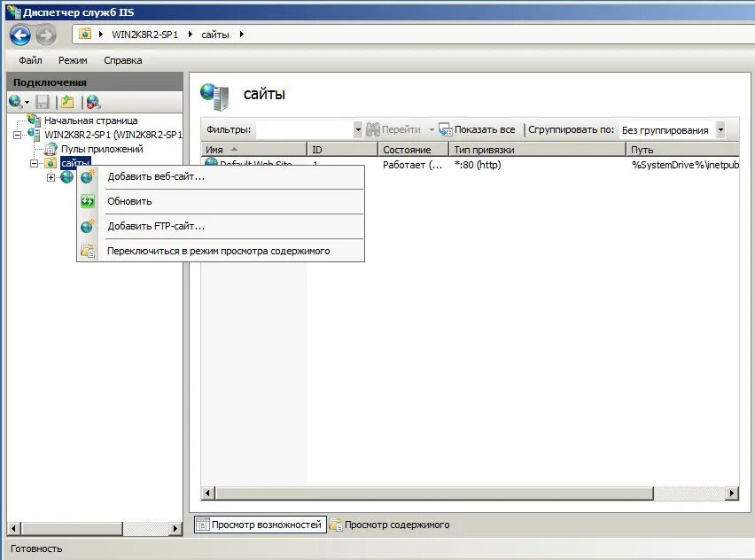Choose Добавить FTP-сайт… from context menu
Screen dimensions: 755x560
221,226
